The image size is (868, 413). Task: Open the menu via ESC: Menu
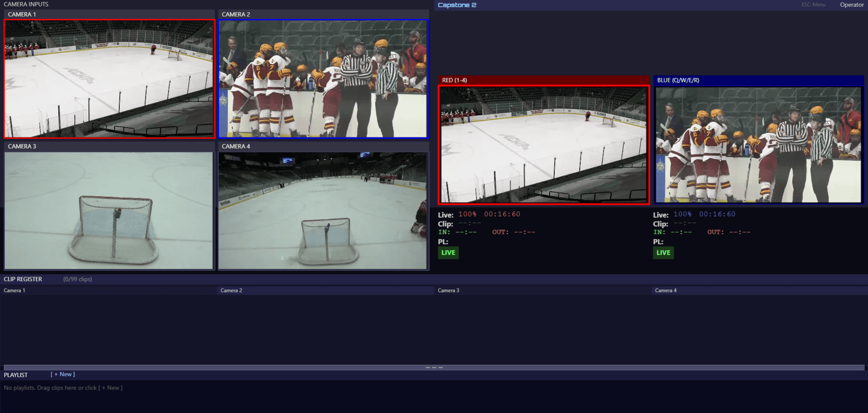[x=813, y=4]
